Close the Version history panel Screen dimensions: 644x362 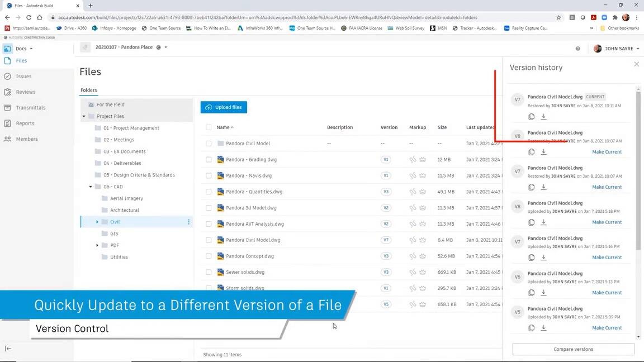coord(636,64)
